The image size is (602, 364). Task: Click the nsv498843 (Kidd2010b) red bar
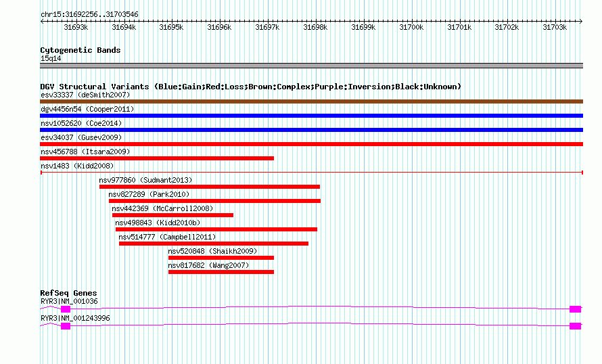tap(216, 229)
